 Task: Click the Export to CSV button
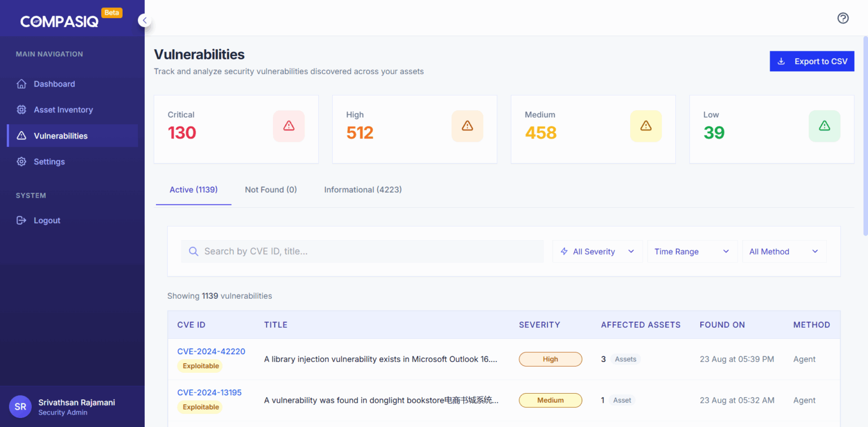tap(812, 61)
